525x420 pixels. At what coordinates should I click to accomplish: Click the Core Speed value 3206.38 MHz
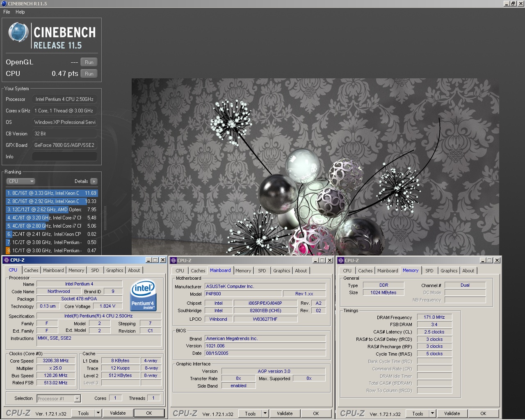point(56,361)
